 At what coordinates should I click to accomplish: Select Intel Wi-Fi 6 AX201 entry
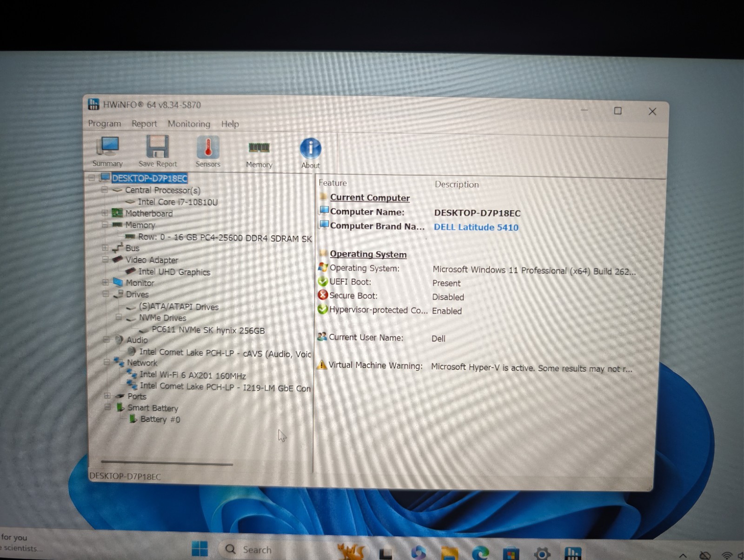(193, 375)
